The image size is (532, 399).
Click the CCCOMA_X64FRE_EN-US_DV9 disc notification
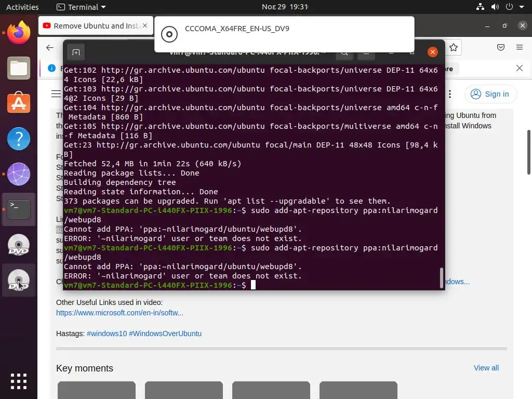click(x=284, y=34)
